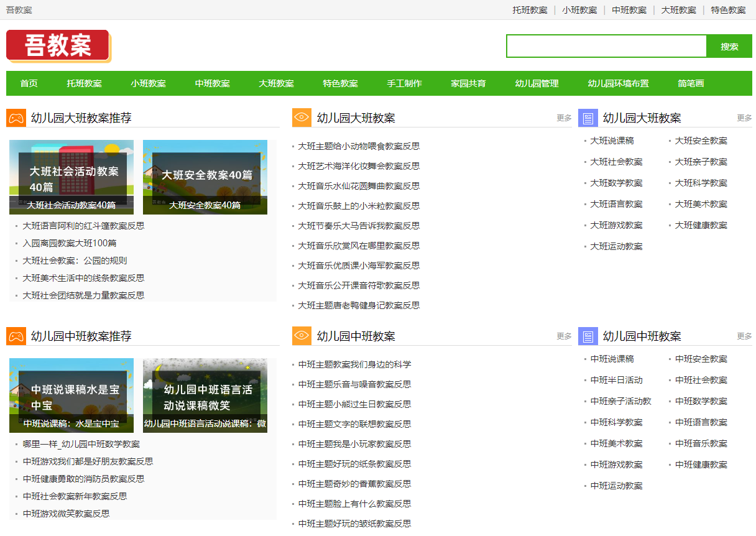Open 大班社会团结就是力量教案反思
The height and width of the screenshot is (536, 756).
(x=83, y=295)
